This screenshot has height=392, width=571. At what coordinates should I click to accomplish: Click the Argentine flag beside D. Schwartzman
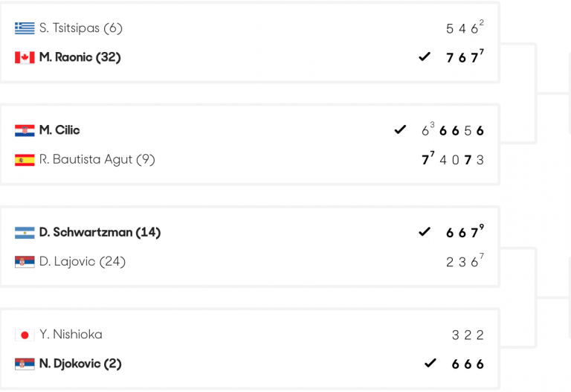(25, 233)
